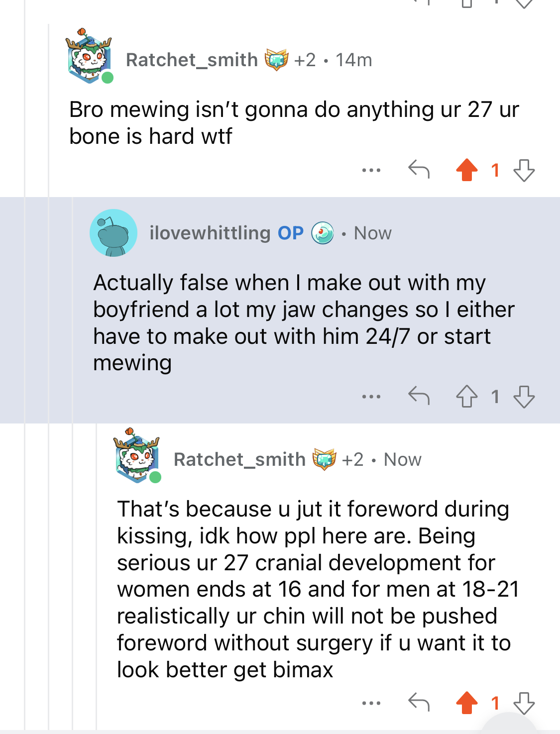
Task: Open more options on Ratchet_smith's first comment
Action: click(x=371, y=170)
